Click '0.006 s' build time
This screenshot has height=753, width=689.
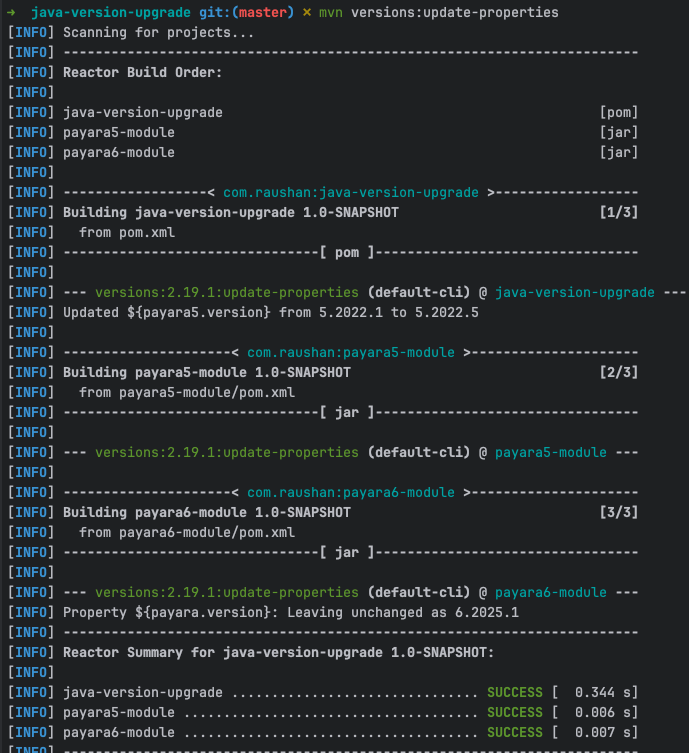click(x=603, y=713)
